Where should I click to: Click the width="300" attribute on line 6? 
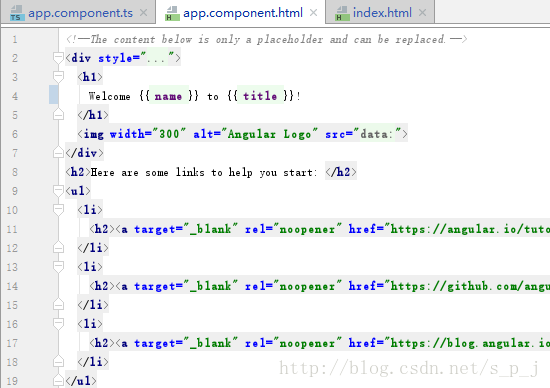pos(148,134)
